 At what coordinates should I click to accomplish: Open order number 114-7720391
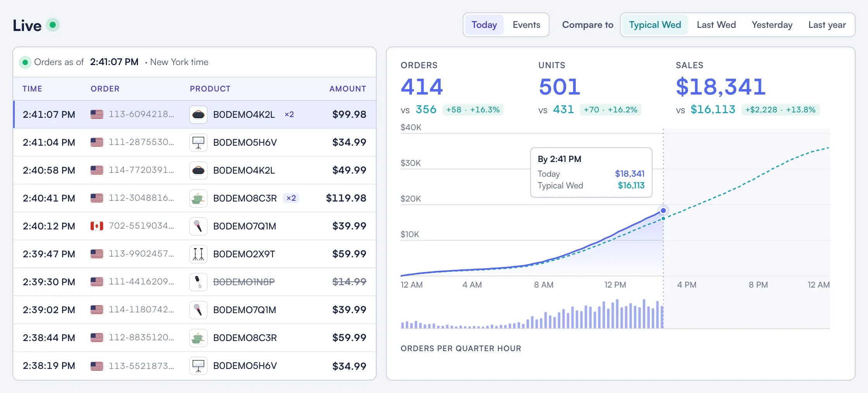click(x=141, y=170)
